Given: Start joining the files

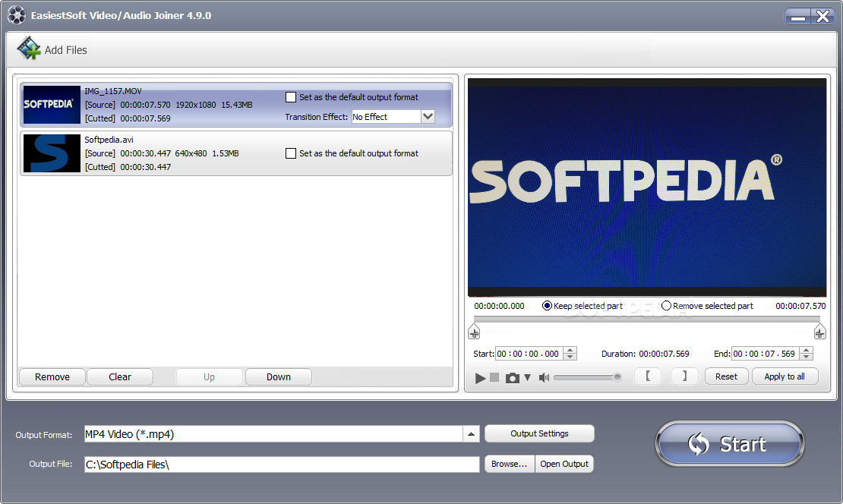Looking at the screenshot, I should pos(730,444).
